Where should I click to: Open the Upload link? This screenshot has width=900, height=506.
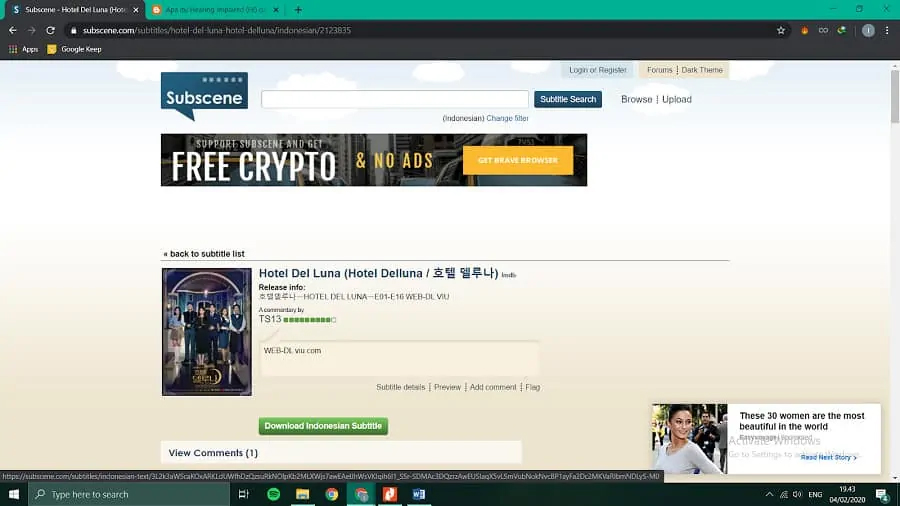(677, 99)
